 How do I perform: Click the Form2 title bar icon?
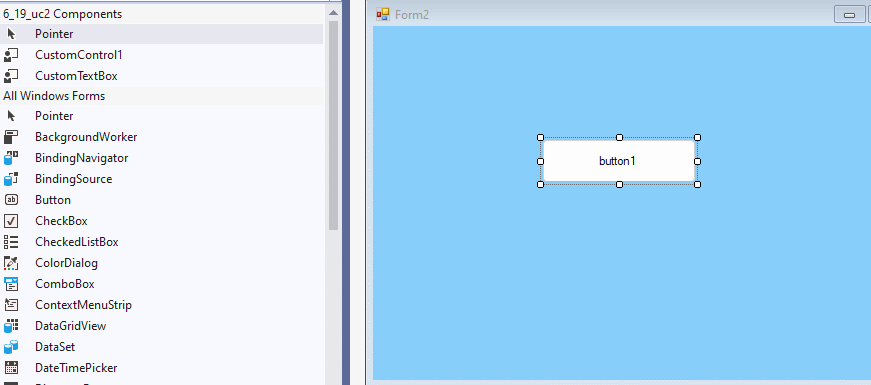point(383,14)
